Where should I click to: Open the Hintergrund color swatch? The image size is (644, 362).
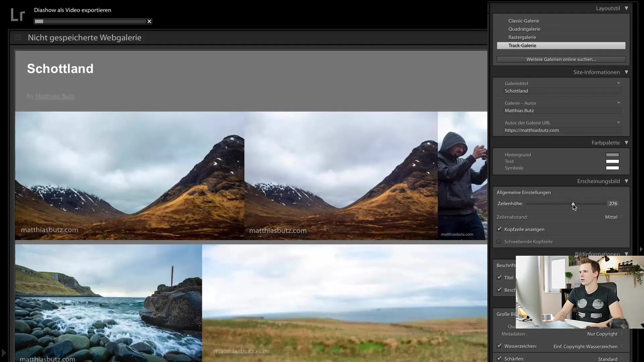(612, 155)
